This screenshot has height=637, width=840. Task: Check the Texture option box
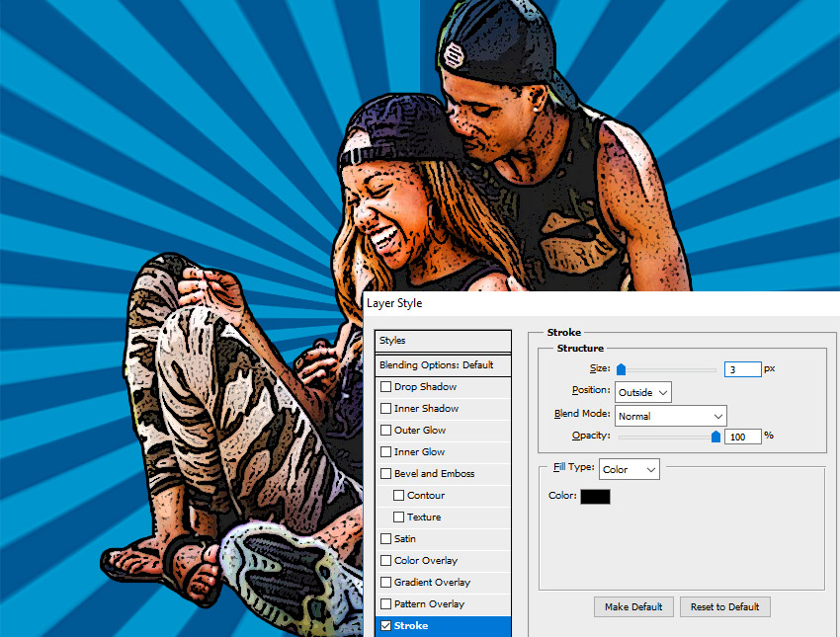tap(398, 518)
